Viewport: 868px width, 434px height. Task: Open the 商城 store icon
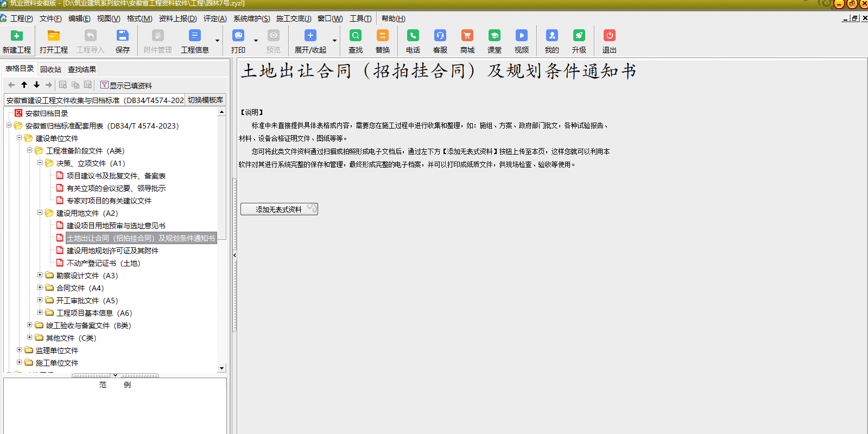click(x=467, y=36)
